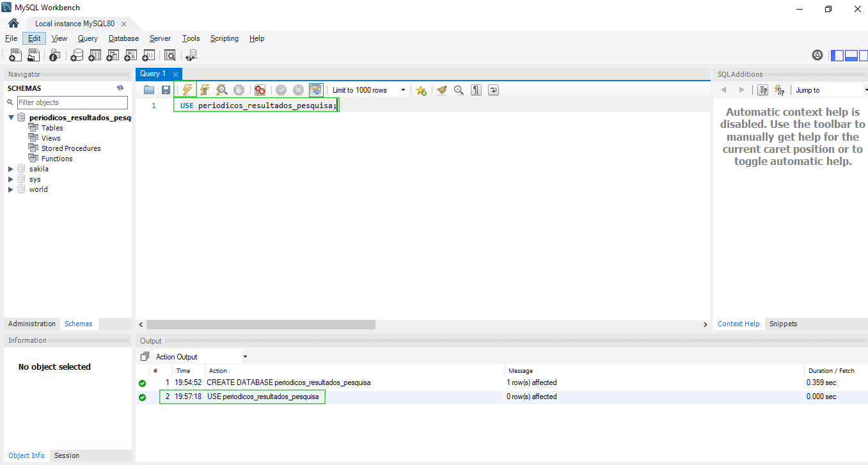Switch to the Administration tab

point(31,324)
